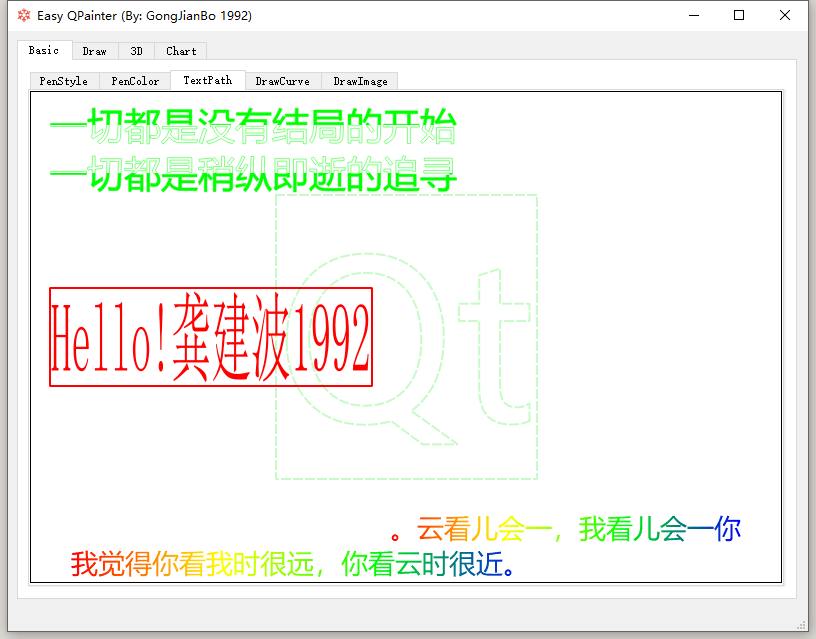Minimize the Easy QPainter window
Screen dimensions: 816x639
pyautogui.click(x=694, y=16)
